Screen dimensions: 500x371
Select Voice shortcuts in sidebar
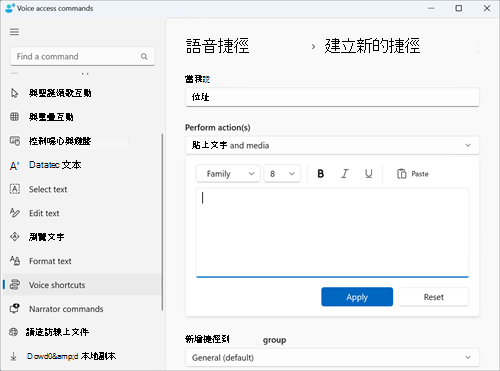(x=82, y=285)
